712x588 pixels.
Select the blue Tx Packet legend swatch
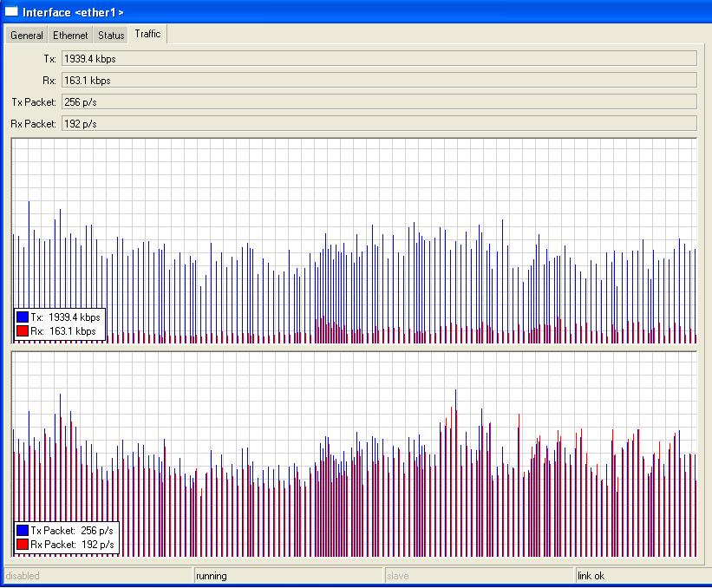coord(23,530)
